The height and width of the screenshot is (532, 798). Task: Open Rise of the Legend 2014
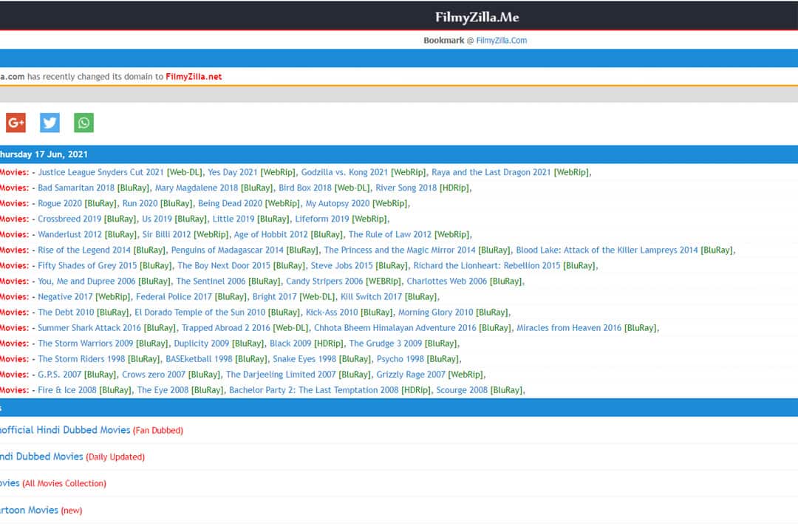pyautogui.click(x=84, y=250)
